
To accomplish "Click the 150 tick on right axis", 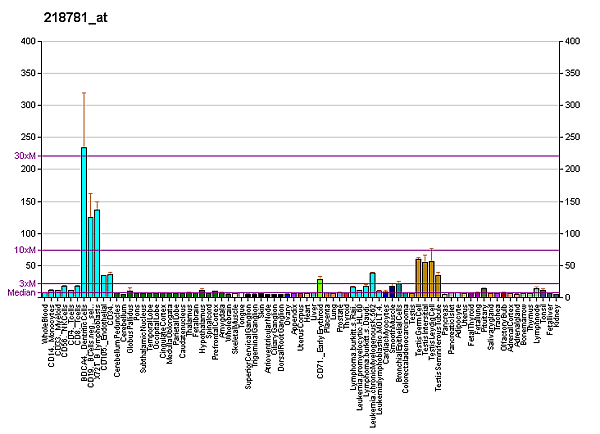I will point(572,201).
